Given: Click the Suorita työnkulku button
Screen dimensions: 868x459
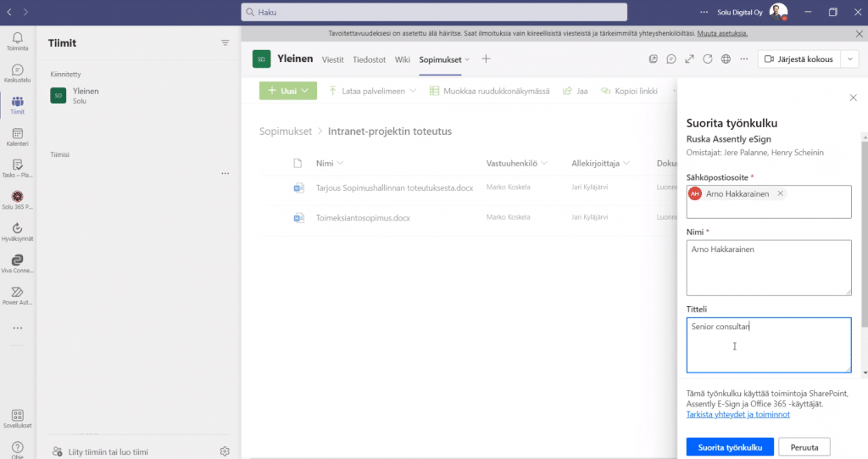Looking at the screenshot, I should [x=730, y=446].
